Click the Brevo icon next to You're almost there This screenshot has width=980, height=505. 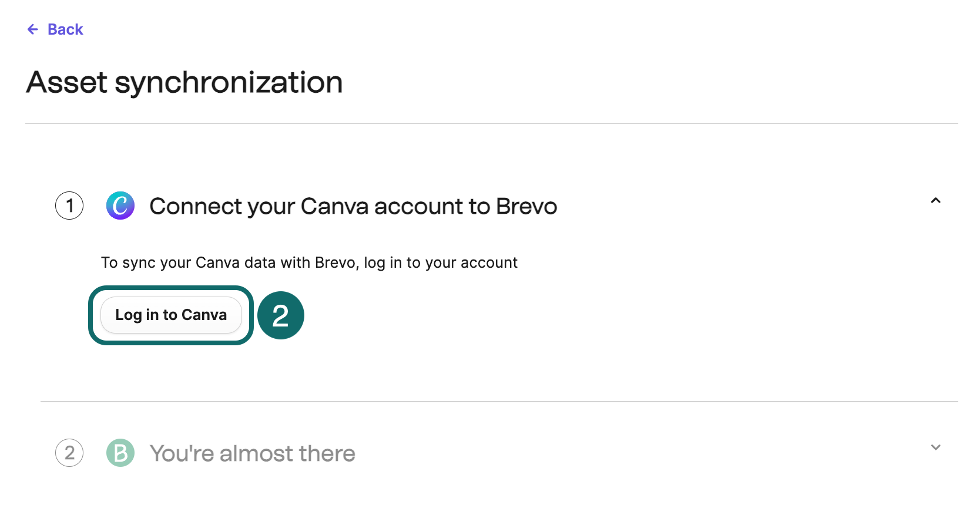(x=120, y=453)
